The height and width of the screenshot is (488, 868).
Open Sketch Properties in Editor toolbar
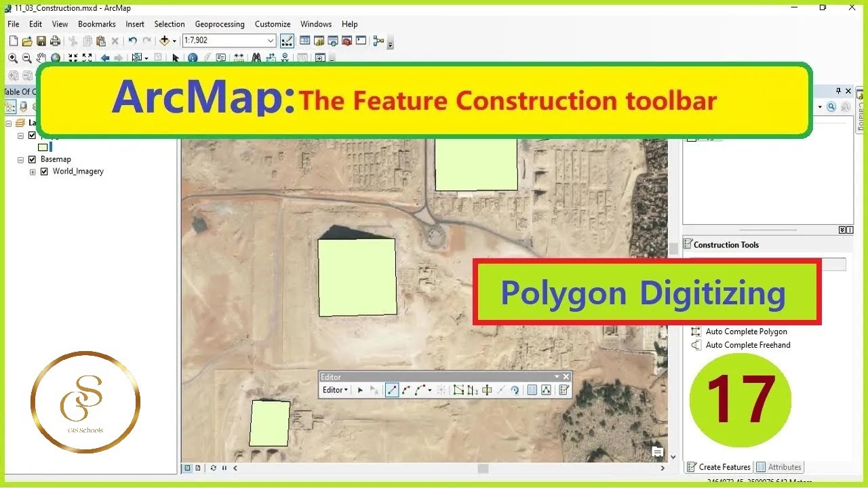click(x=546, y=390)
